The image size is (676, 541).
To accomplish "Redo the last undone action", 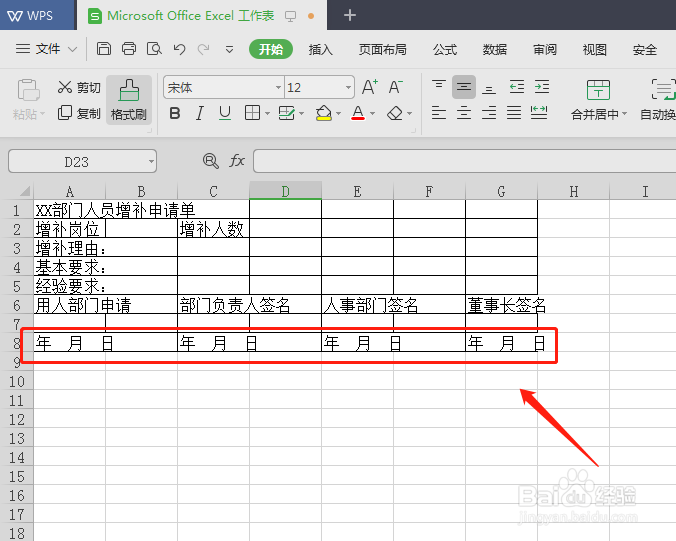I will coord(203,49).
